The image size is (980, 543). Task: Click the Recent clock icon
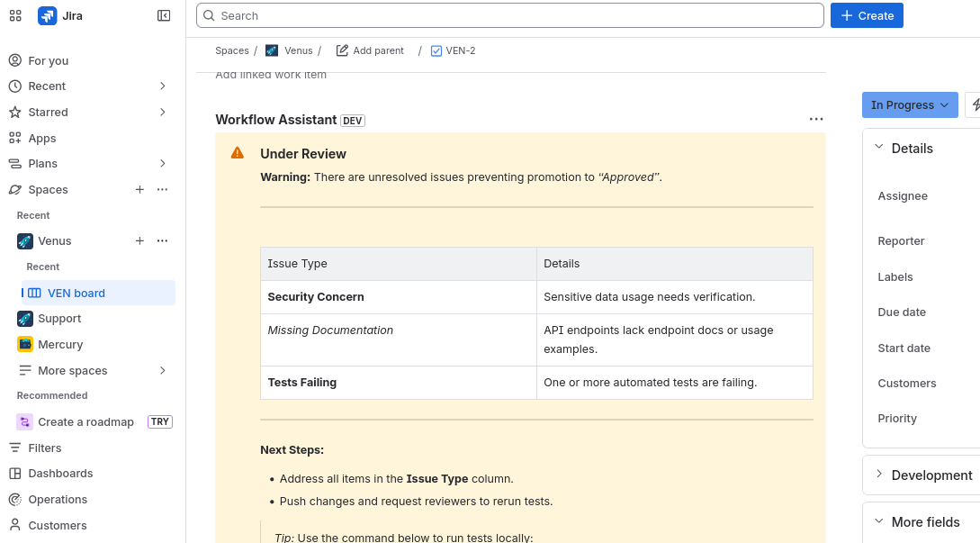click(15, 86)
